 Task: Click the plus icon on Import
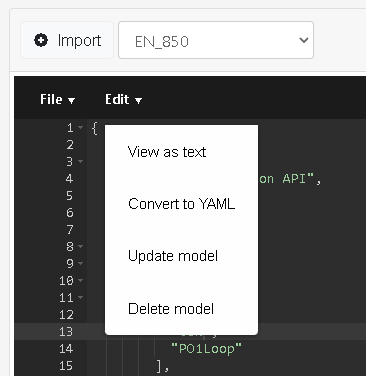pyautogui.click(x=41, y=40)
